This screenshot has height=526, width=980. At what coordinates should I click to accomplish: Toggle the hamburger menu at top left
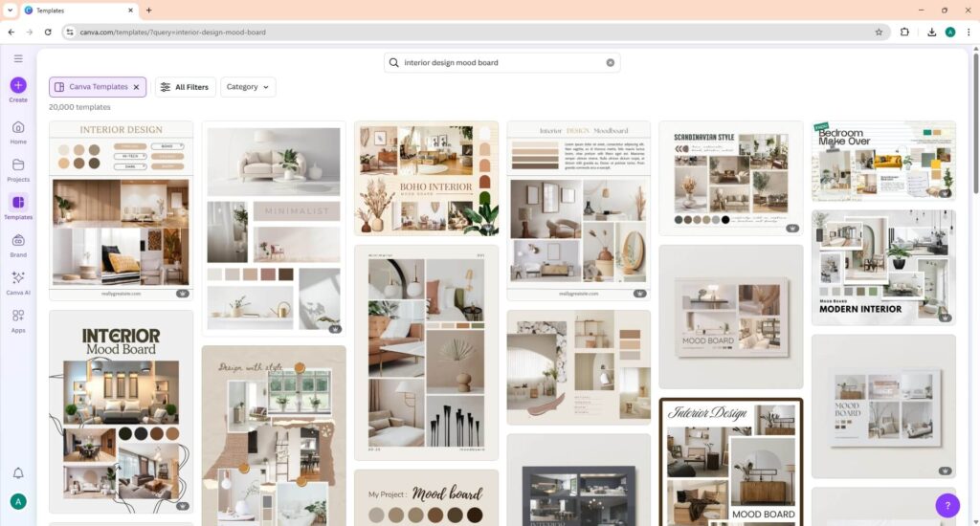[x=18, y=58]
